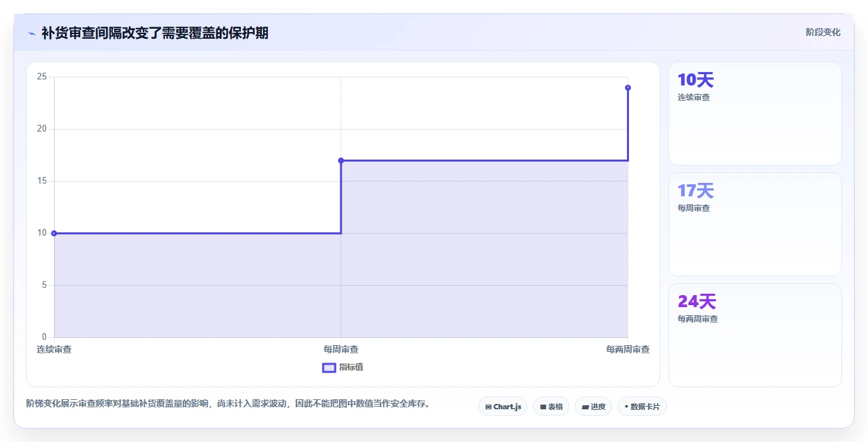
Task: Click the 连续审查 x-axis label
Action: (54, 349)
